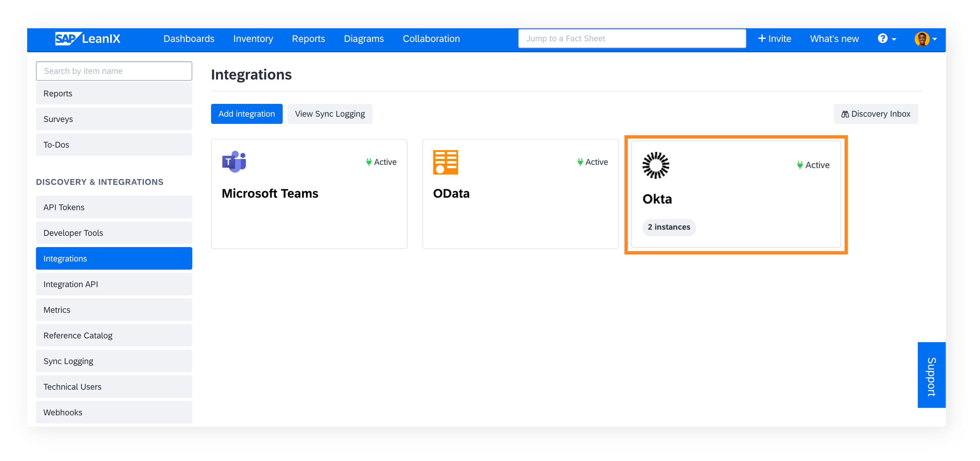Open the Support side tab
This screenshot has height=461, width=980.
click(931, 375)
